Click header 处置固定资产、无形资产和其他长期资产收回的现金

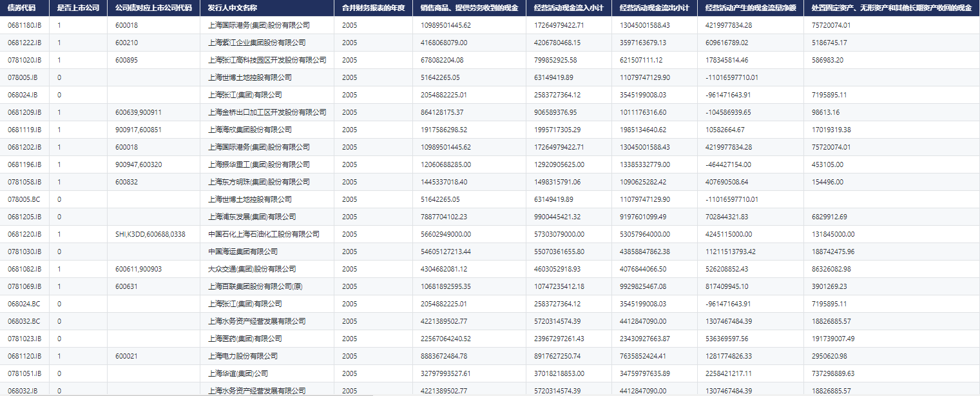[x=892, y=8]
